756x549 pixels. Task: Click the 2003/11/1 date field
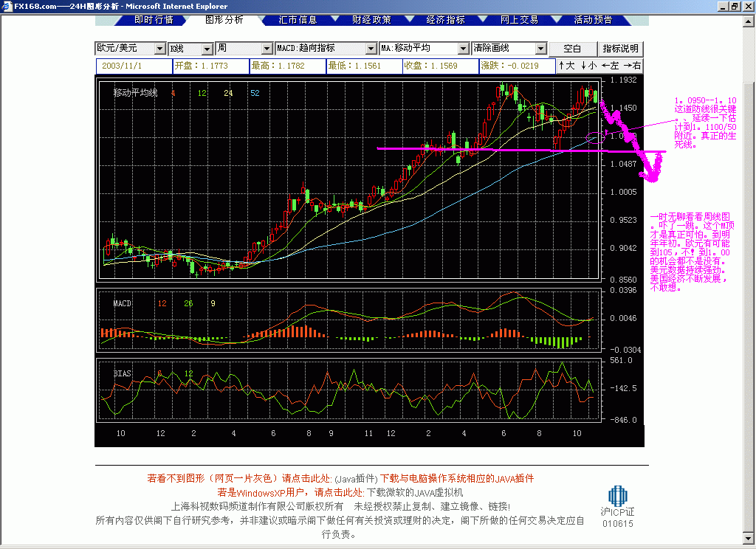[134, 66]
